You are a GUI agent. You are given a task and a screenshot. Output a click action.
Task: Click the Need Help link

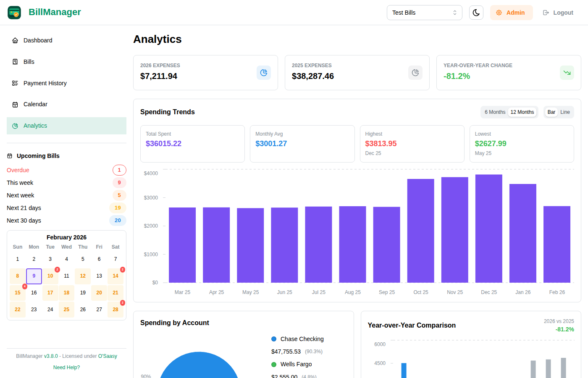66,367
